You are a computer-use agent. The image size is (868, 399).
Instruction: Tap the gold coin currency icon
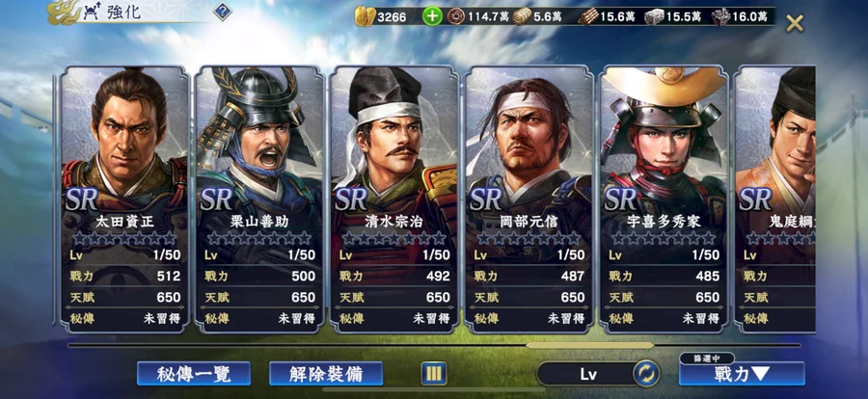[x=365, y=16]
